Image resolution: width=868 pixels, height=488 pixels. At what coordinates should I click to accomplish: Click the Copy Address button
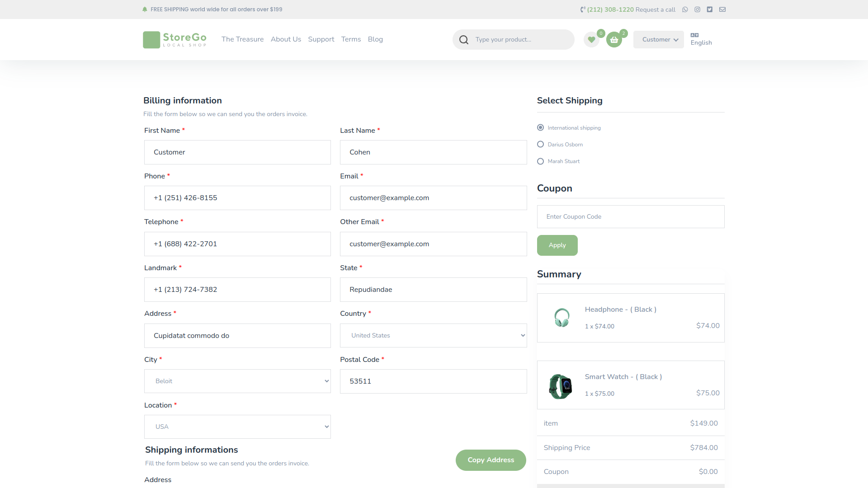coord(491,460)
